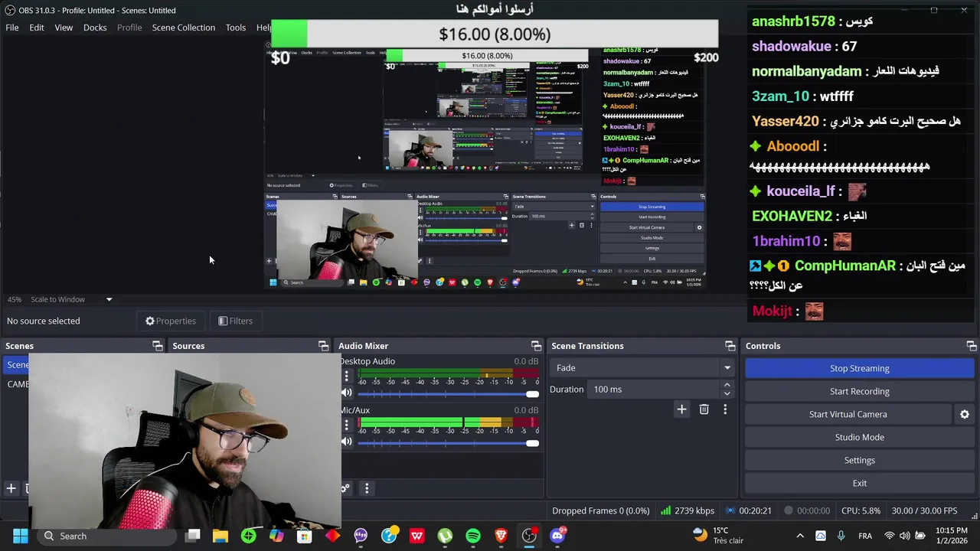Click the Exit button in Controls
This screenshot has width=980, height=551.
click(x=859, y=483)
